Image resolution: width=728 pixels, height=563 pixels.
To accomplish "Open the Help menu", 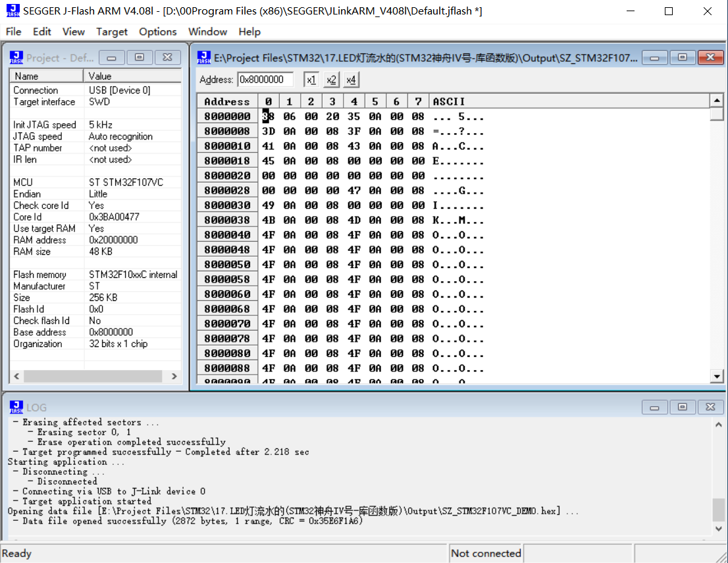I will (x=249, y=32).
